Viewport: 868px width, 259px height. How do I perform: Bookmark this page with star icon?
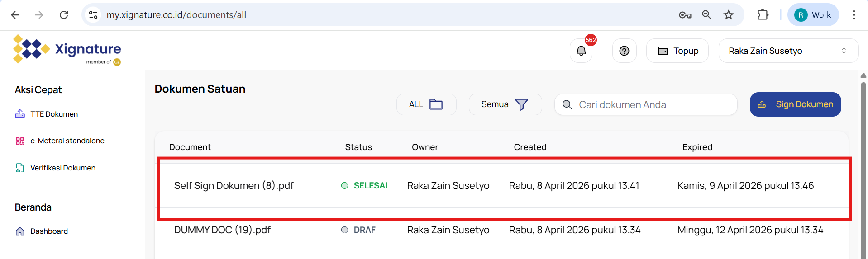[728, 15]
